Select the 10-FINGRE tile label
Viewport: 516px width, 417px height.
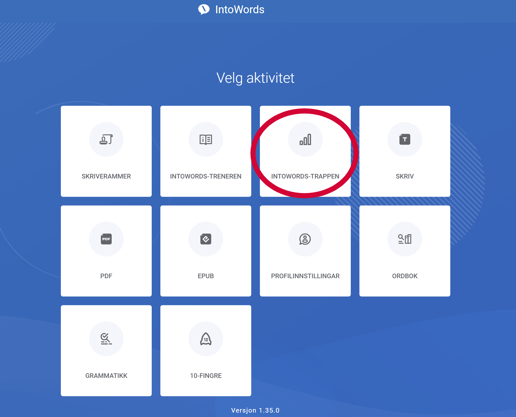click(x=206, y=376)
